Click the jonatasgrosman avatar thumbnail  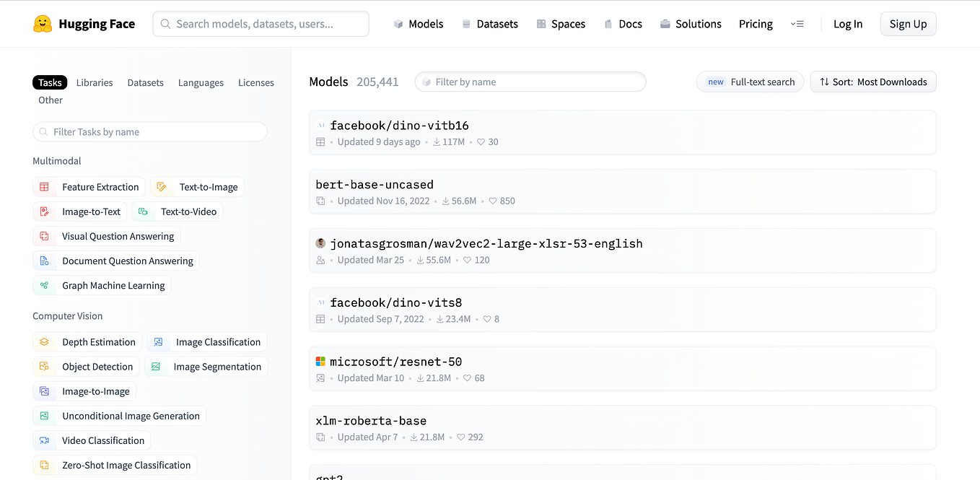(320, 243)
